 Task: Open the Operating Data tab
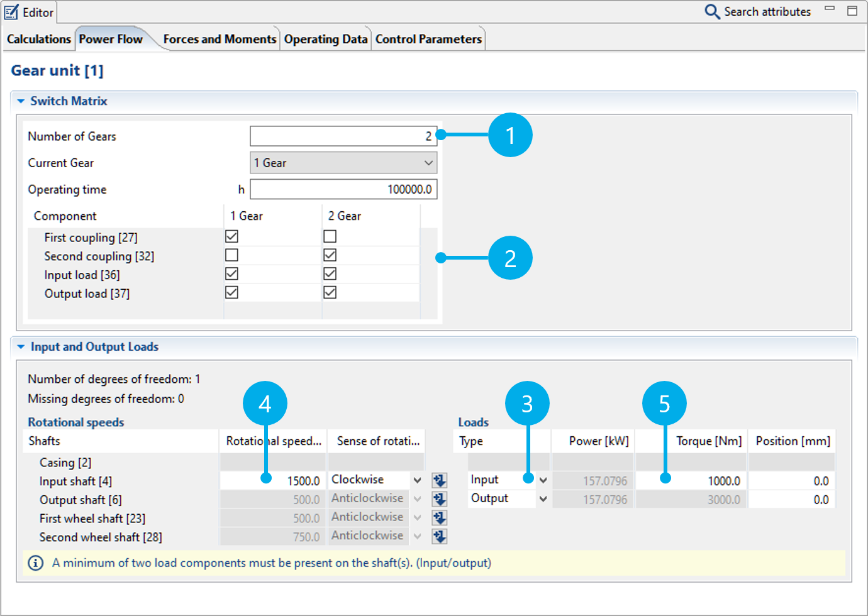(325, 39)
